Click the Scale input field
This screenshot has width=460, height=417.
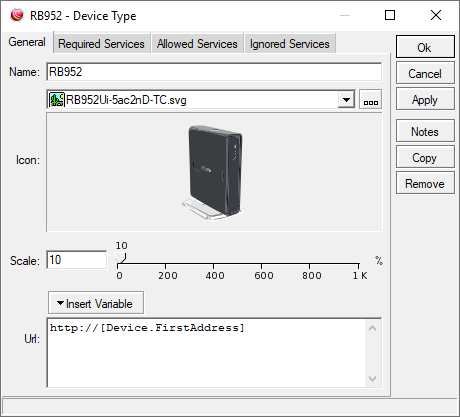[x=77, y=260]
